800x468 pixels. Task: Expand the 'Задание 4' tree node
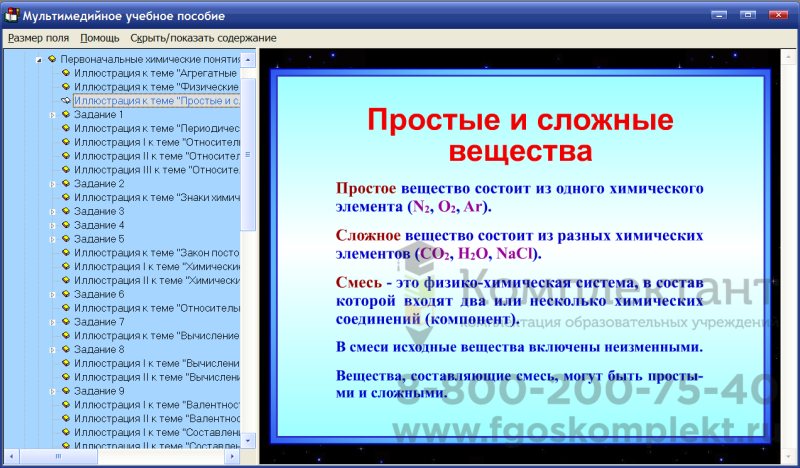click(x=52, y=226)
